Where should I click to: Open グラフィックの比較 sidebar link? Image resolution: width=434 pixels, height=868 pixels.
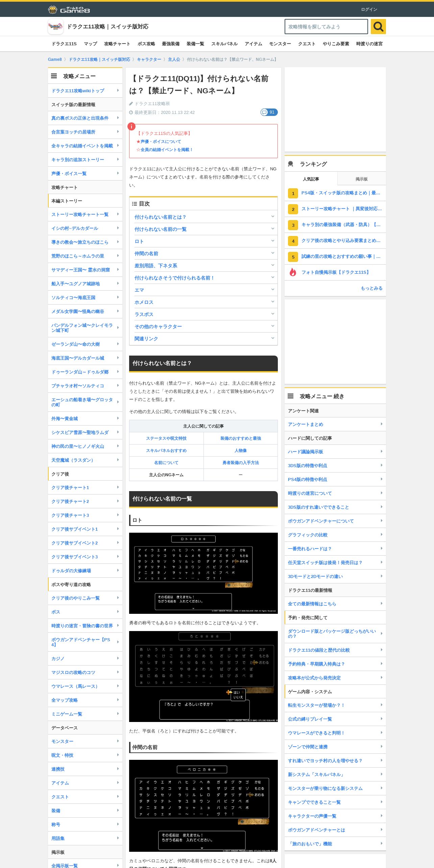click(x=308, y=535)
